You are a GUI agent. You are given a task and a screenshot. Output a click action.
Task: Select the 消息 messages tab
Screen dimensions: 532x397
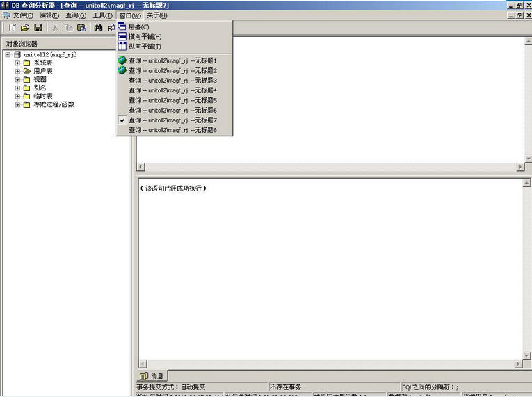(x=152, y=376)
